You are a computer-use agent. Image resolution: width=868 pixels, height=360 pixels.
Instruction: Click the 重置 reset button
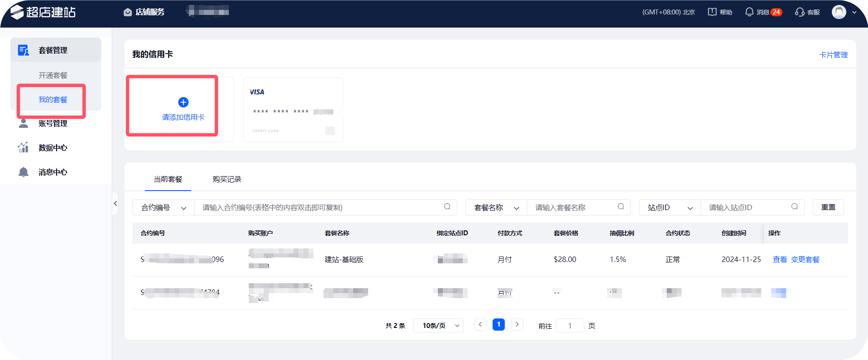pos(828,207)
